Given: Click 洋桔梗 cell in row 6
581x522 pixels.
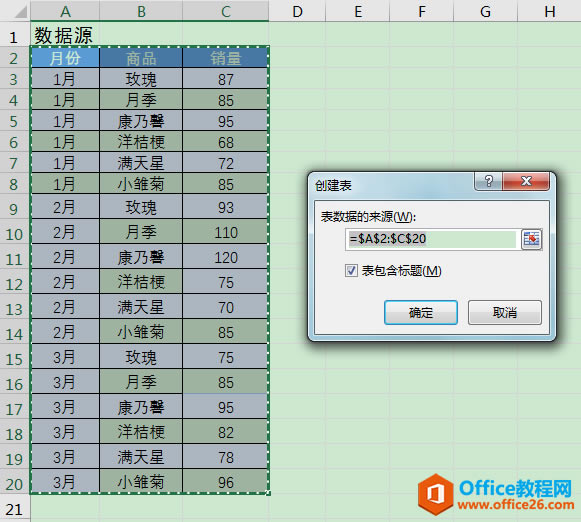Looking at the screenshot, I should pyautogui.click(x=141, y=142).
